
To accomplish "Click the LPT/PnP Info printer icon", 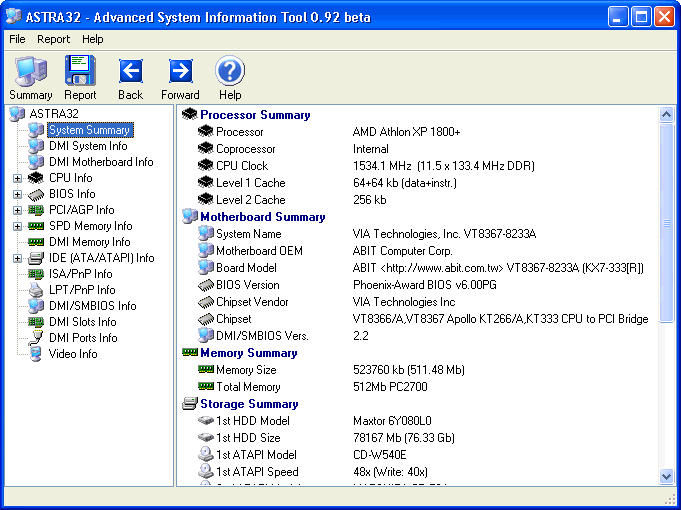I will click(x=36, y=290).
